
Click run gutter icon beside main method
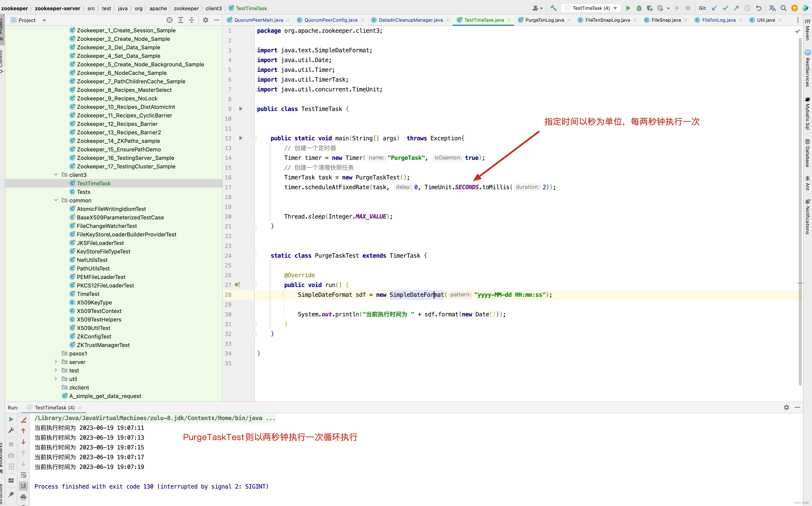click(241, 138)
